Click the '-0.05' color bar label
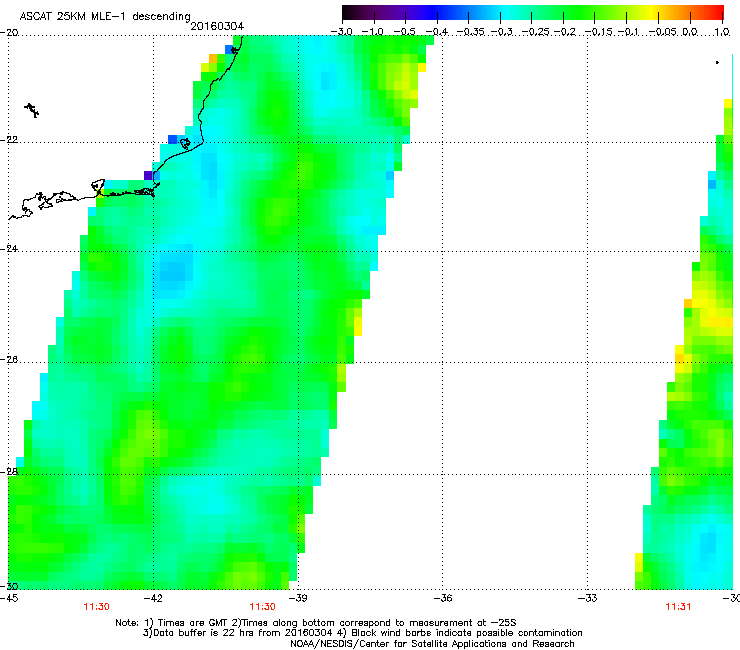The height and width of the screenshot is (650, 740). click(663, 32)
